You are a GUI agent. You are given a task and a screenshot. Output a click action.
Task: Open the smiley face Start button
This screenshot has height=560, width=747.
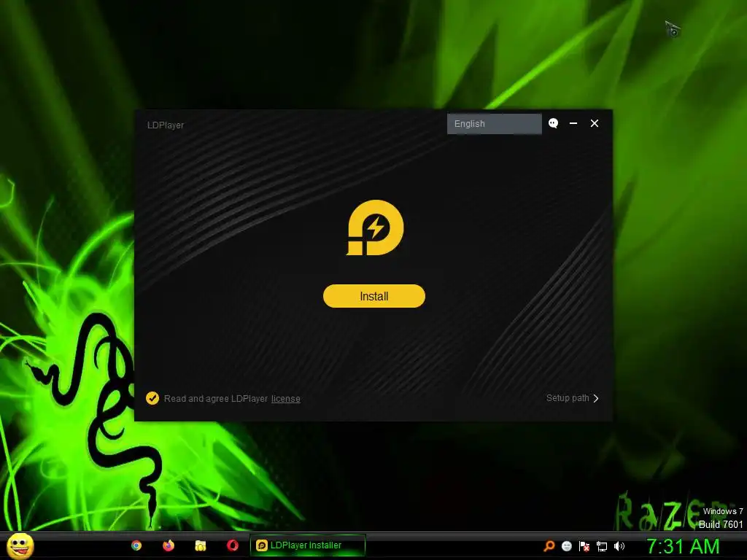20,545
